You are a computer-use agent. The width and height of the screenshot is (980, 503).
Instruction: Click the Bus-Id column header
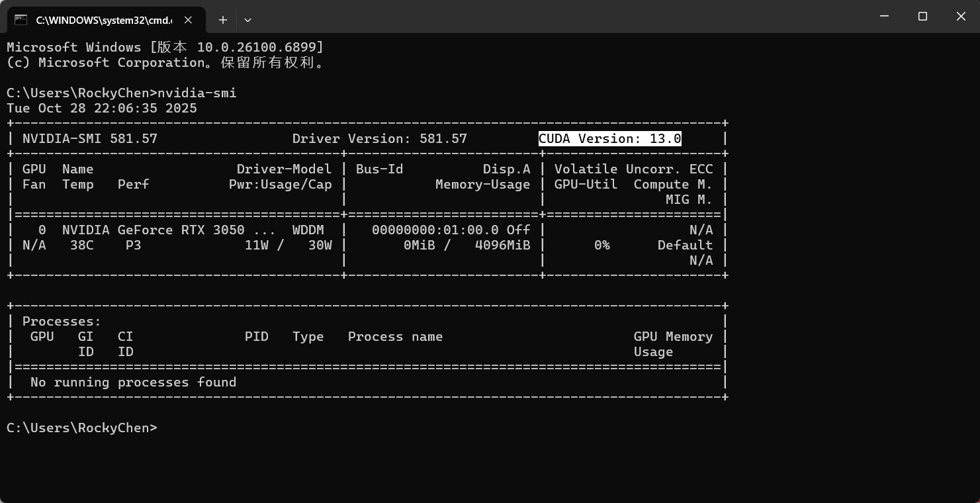(x=380, y=169)
